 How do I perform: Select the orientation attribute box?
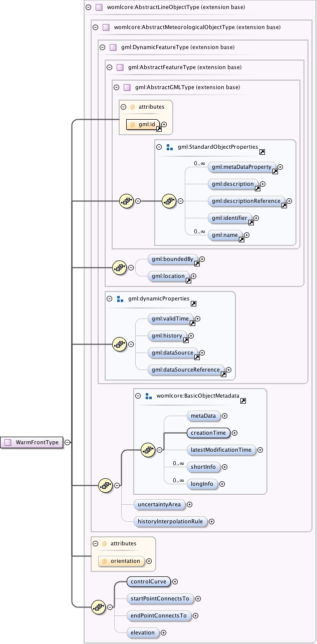(x=122, y=561)
